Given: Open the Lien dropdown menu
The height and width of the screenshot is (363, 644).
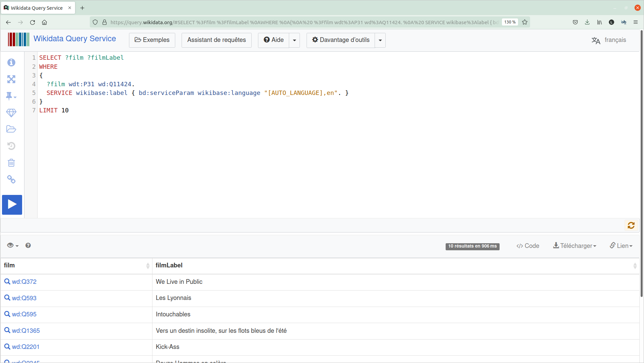Looking at the screenshot, I should [621, 246].
